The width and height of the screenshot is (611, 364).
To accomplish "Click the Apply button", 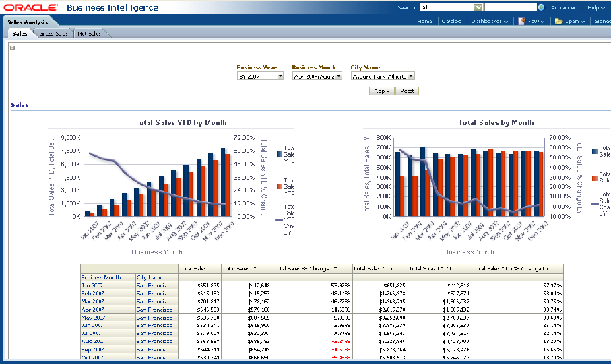I will click(381, 91).
